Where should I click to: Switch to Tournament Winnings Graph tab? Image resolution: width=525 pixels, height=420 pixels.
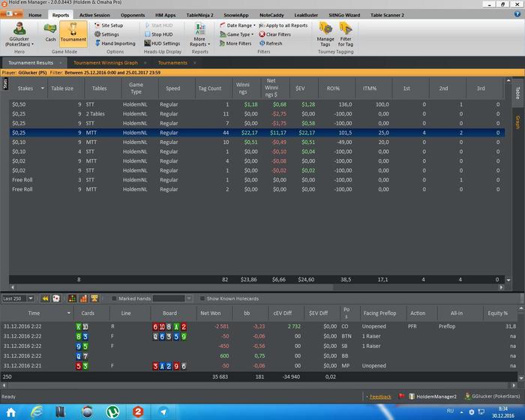(x=106, y=63)
